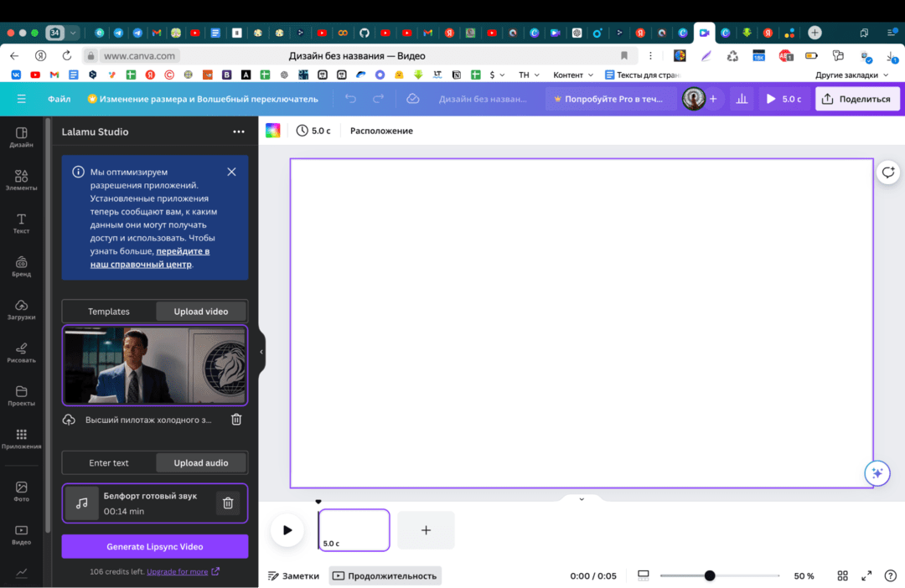Click the Upgrade for more link
The width and height of the screenshot is (905, 588).
(x=178, y=572)
